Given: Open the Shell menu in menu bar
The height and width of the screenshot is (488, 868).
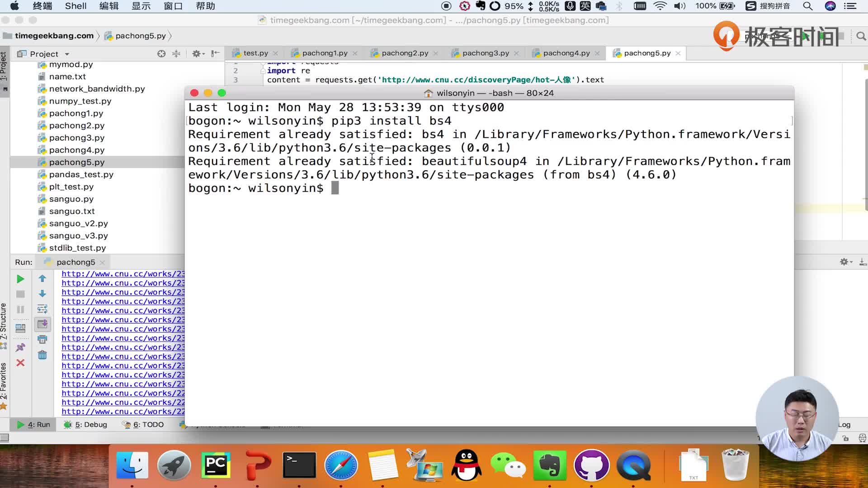Looking at the screenshot, I should pos(75,6).
